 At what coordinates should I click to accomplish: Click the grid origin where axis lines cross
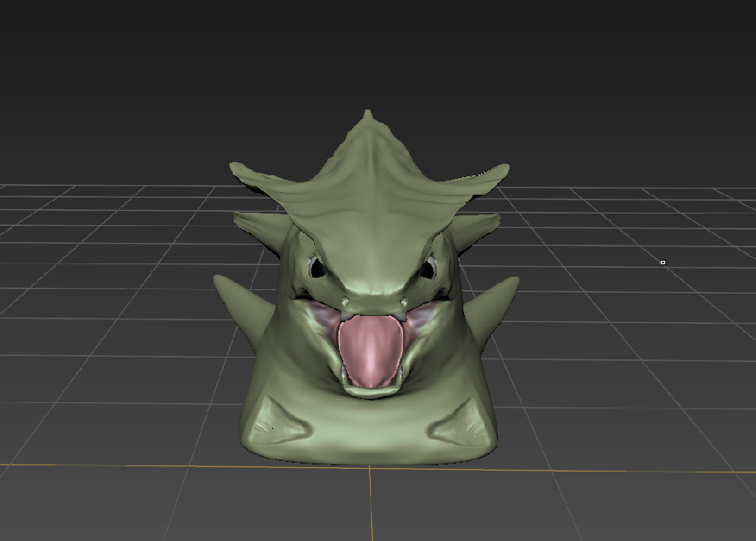(x=370, y=468)
